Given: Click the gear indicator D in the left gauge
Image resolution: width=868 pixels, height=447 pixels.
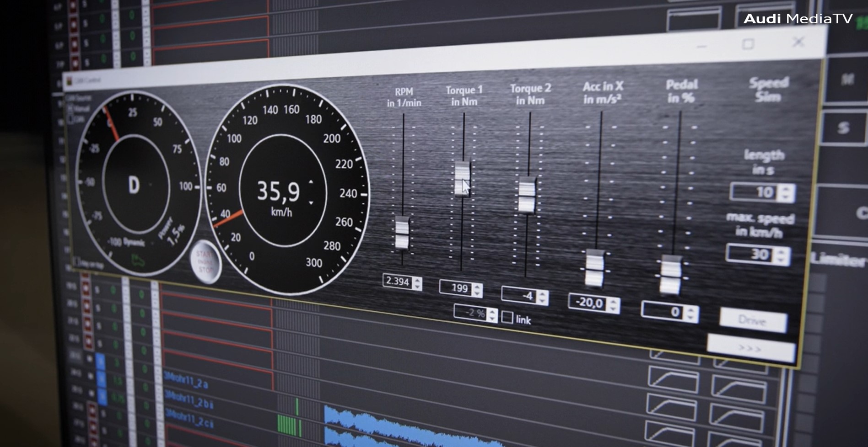Looking at the screenshot, I should 134,185.
